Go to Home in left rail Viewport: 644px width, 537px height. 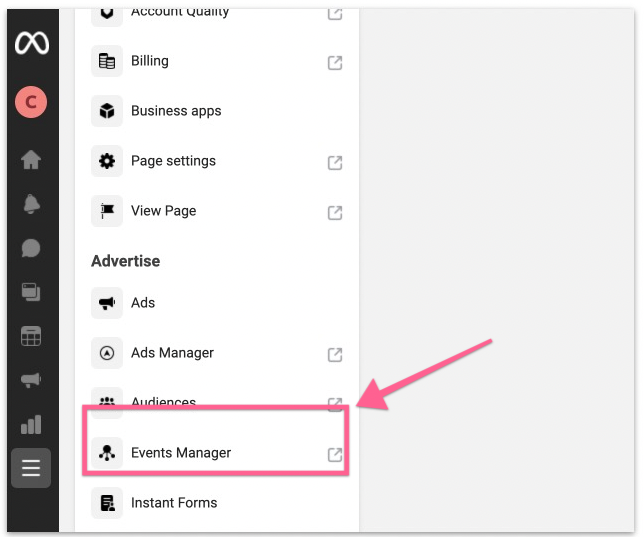pyautogui.click(x=31, y=159)
